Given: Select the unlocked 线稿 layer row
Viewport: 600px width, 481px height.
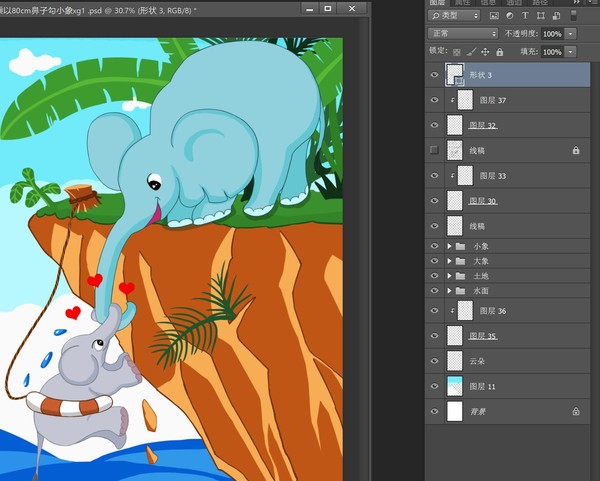Looking at the screenshot, I should click(507, 226).
